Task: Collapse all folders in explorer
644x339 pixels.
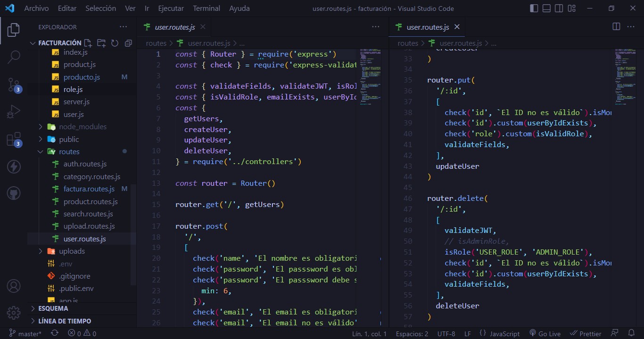Action: pos(128,43)
